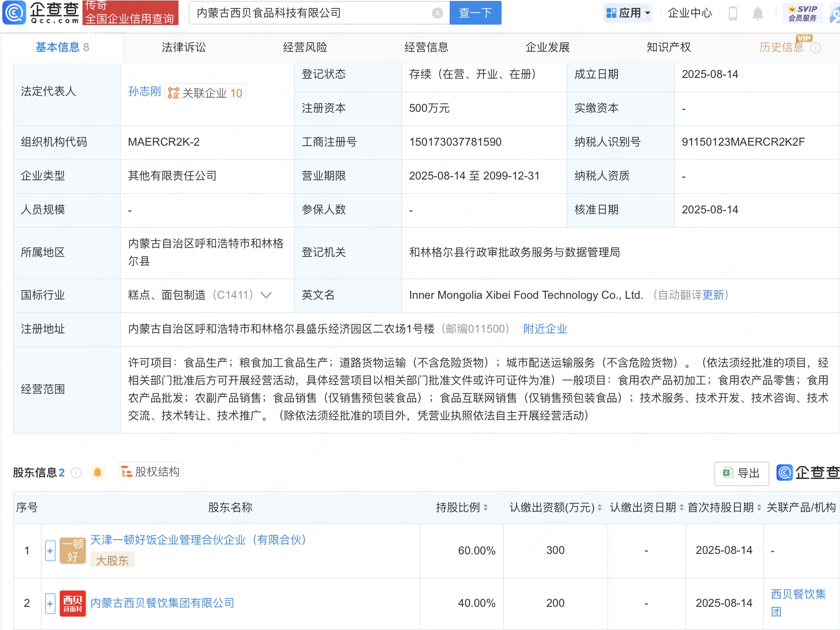Open the 应用 dropdown menu
Image resolution: width=840 pixels, height=630 pixels.
(628, 13)
